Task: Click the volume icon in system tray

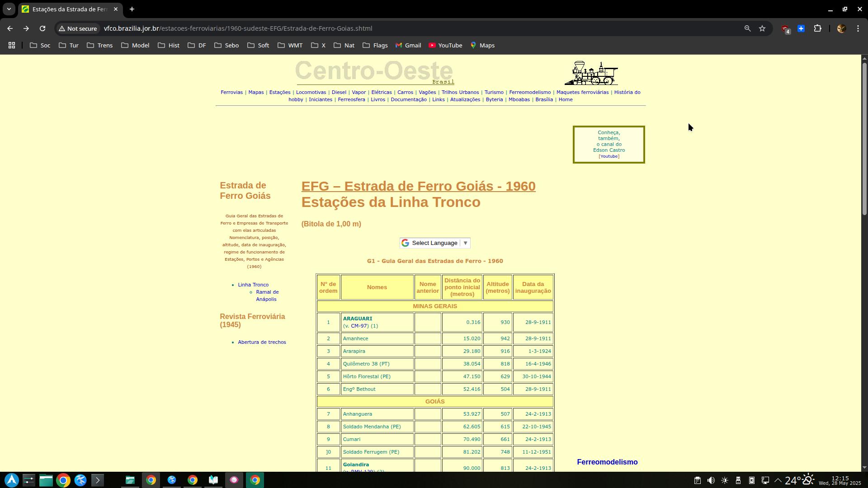Action: click(711, 480)
